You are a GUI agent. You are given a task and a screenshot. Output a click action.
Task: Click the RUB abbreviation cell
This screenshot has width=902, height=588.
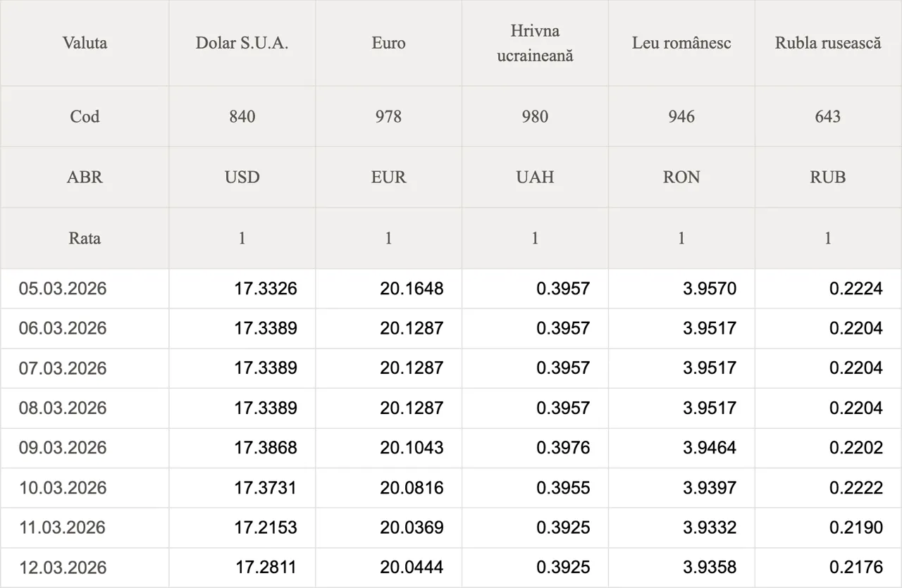pyautogui.click(x=828, y=177)
